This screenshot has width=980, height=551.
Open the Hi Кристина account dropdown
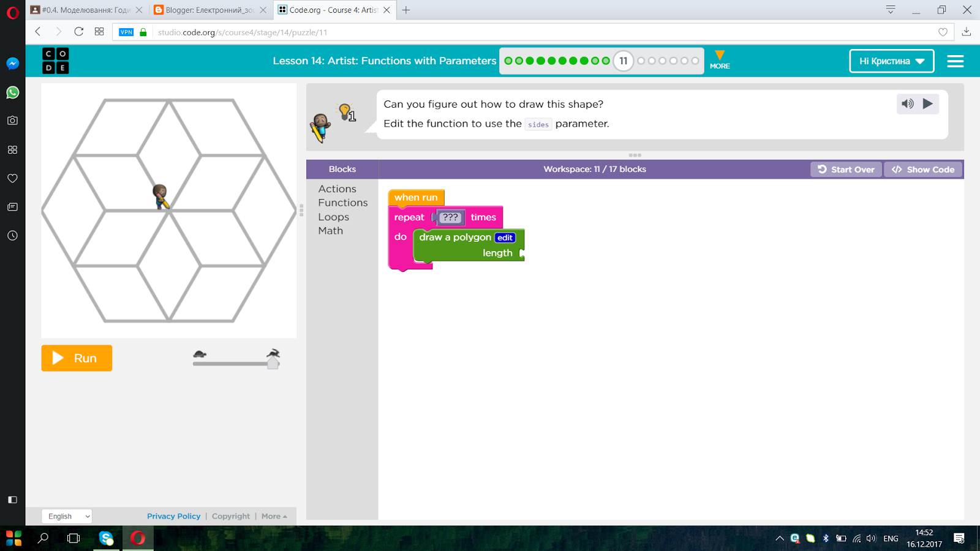(892, 61)
